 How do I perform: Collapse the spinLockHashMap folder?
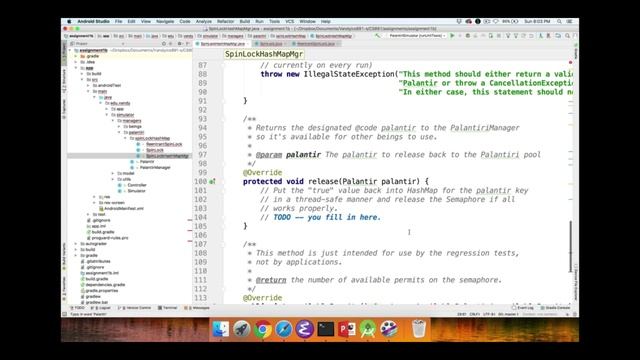pyautogui.click(x=126, y=138)
